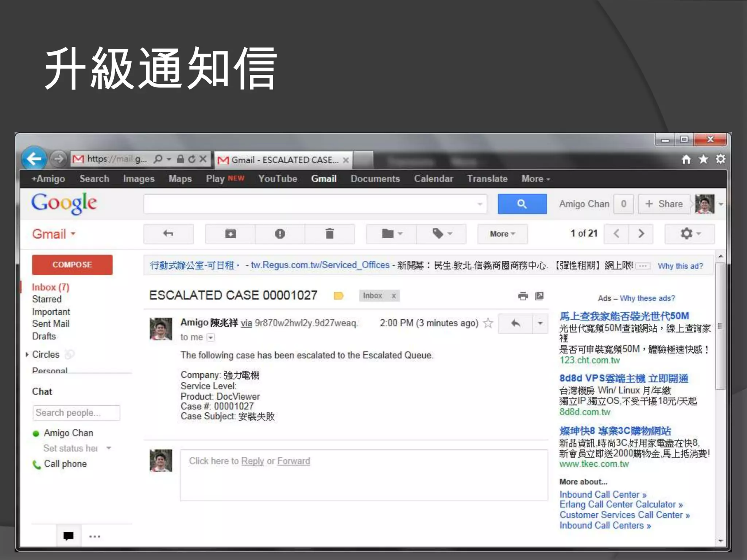This screenshot has width=747, height=560.
Task: Go to the newer message arrow
Action: pos(616,234)
